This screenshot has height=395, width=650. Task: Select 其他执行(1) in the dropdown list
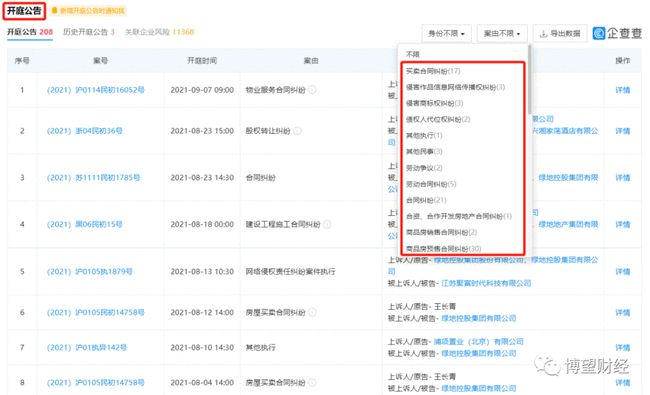coord(424,136)
